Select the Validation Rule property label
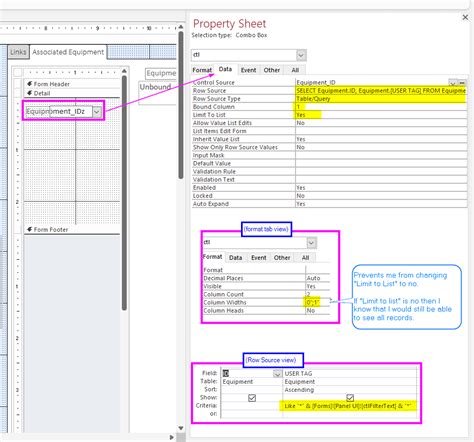474x442 pixels. [214, 171]
